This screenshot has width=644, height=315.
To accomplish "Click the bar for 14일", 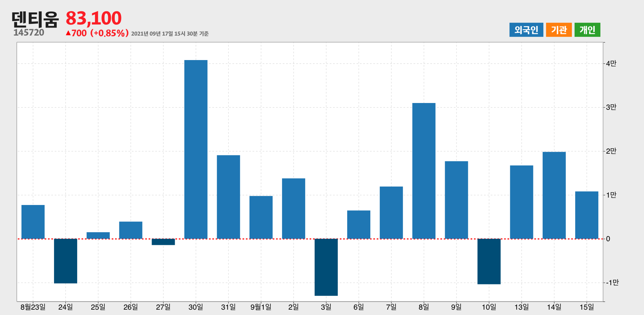I will (554, 195).
